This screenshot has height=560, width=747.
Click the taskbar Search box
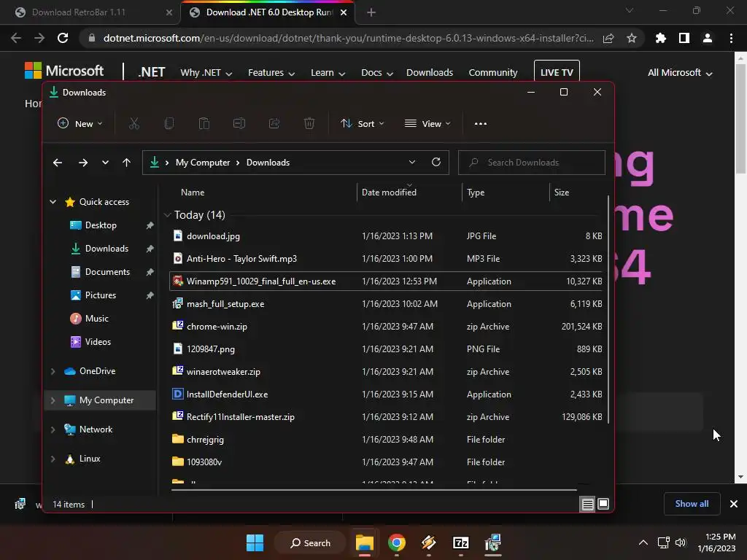point(310,542)
